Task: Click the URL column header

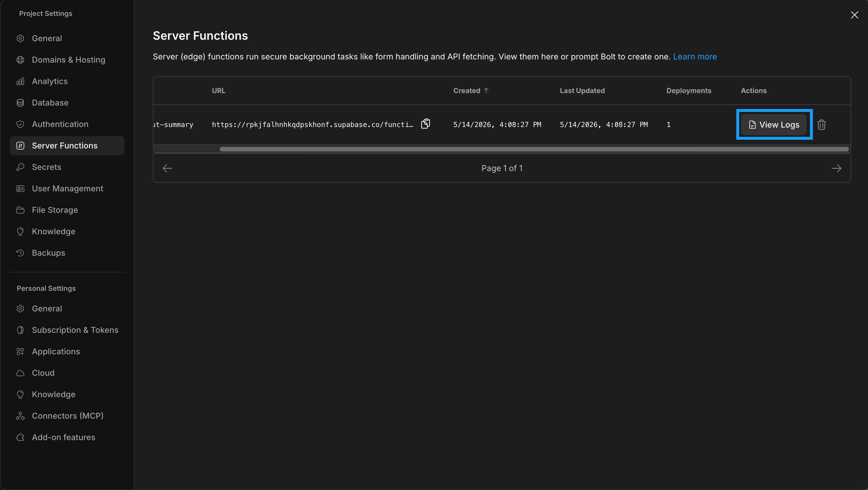Action: 218,90
